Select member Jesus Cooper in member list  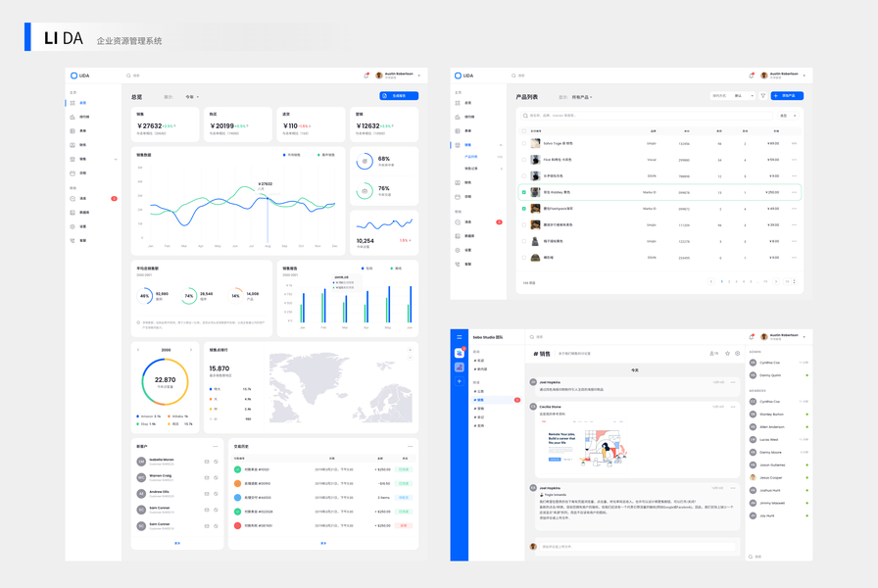tap(778, 477)
